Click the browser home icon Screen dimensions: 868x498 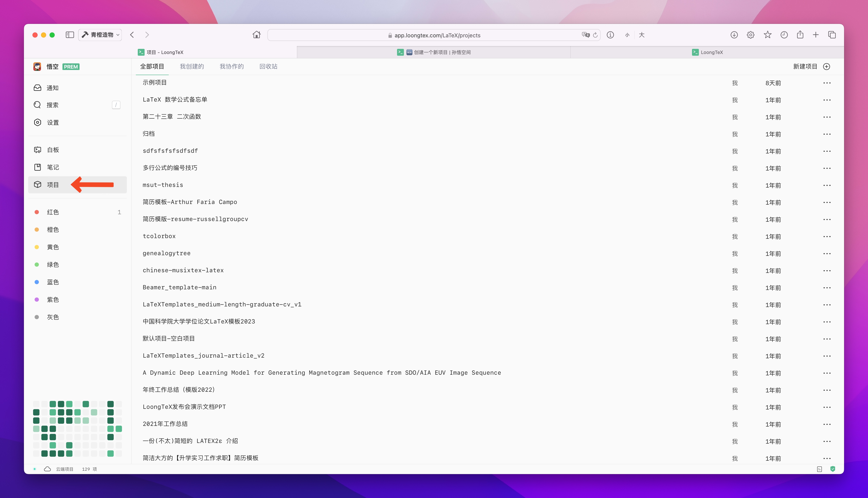[256, 35]
